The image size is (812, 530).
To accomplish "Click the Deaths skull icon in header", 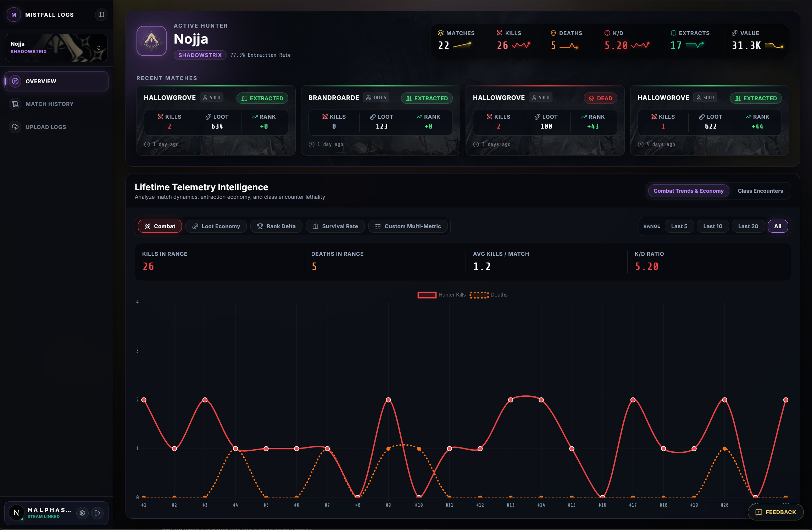I will point(554,33).
